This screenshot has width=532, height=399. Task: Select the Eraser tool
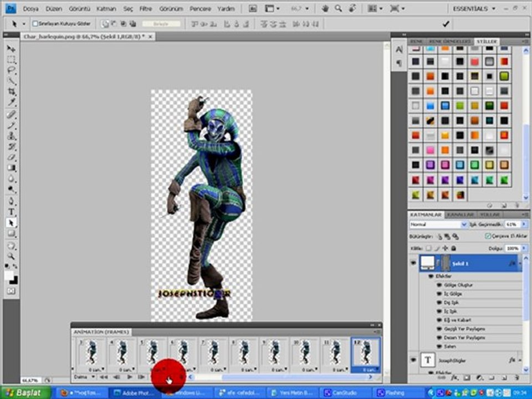(11, 157)
